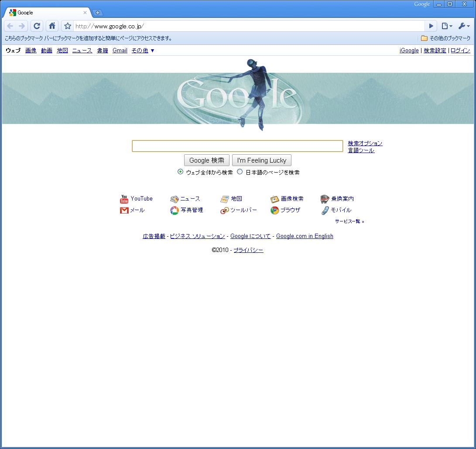Select ウェブ全体から検索 radio button
This screenshot has width=476, height=449.
(x=180, y=172)
